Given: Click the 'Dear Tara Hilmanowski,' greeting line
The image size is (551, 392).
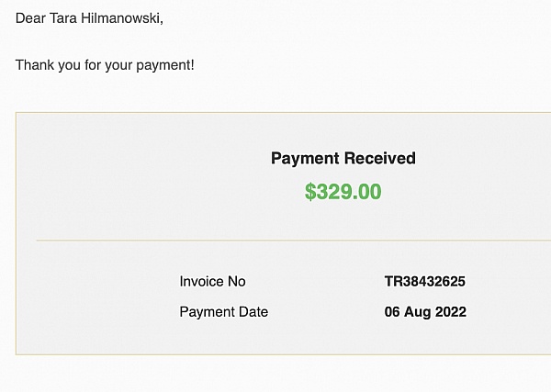Looking at the screenshot, I should pyautogui.click(x=89, y=18).
